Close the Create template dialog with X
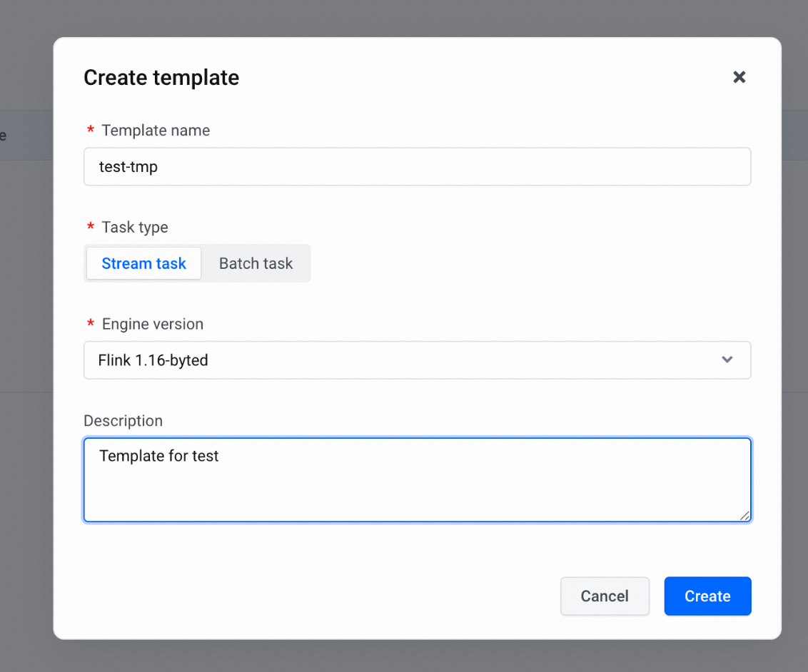Viewport: 808px width, 672px height. [739, 77]
